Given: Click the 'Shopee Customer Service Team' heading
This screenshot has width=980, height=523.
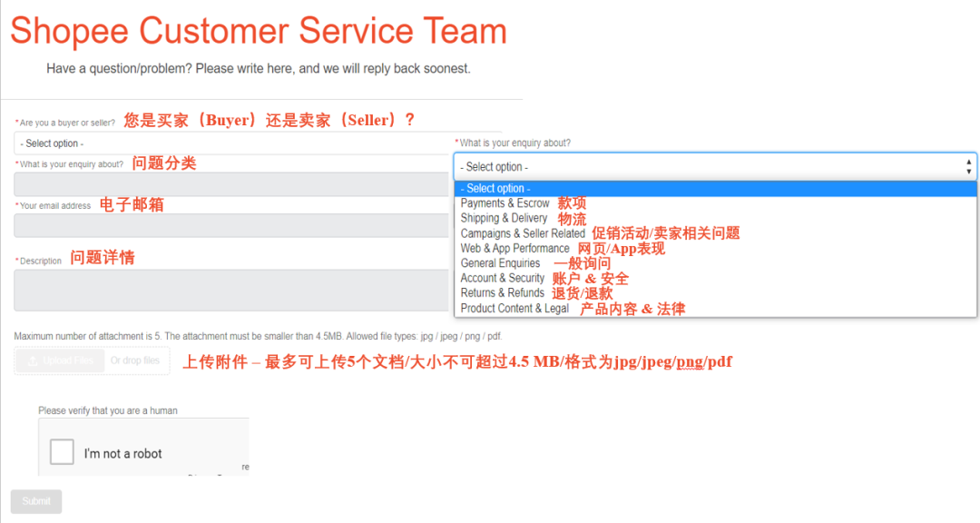Looking at the screenshot, I should coord(259,30).
